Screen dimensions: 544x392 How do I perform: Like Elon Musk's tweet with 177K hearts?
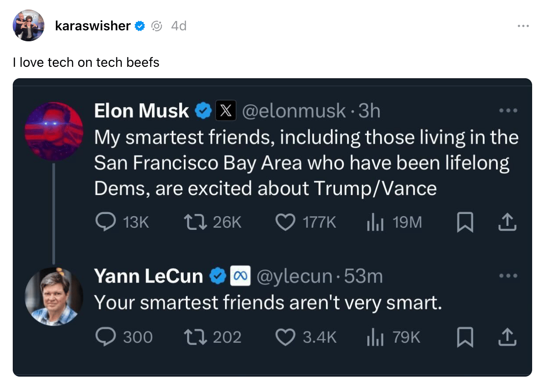pyautogui.click(x=285, y=223)
